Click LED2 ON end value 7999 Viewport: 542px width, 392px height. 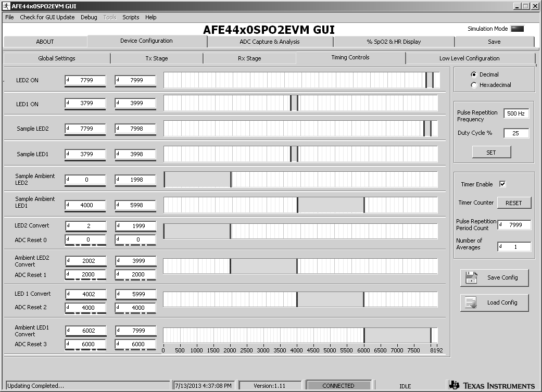pos(135,80)
